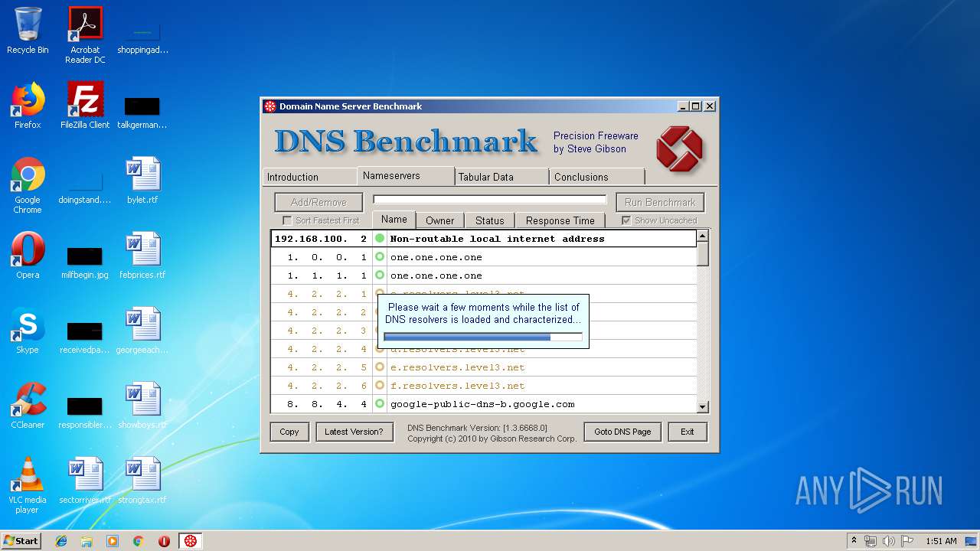Open Action Center flag tray icon
This screenshot has height=551, width=980.
(908, 541)
